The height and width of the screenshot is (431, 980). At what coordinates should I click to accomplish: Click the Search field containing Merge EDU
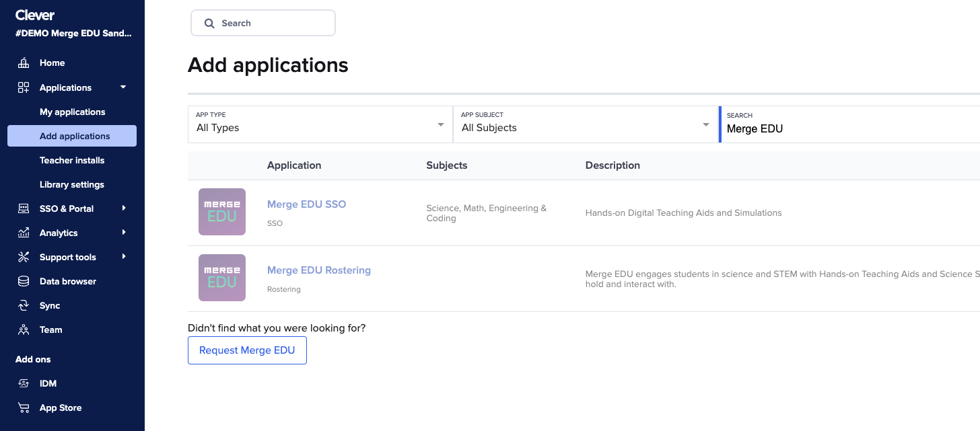(848, 128)
